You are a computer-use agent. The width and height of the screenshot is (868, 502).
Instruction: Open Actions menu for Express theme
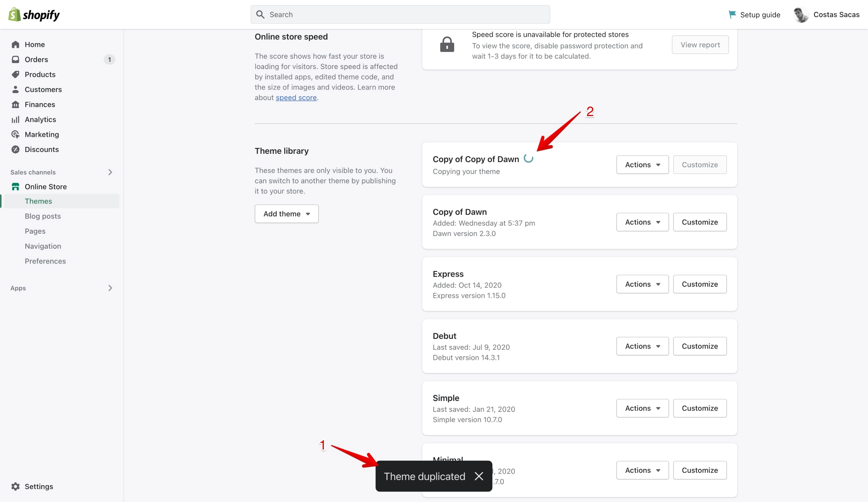(642, 284)
